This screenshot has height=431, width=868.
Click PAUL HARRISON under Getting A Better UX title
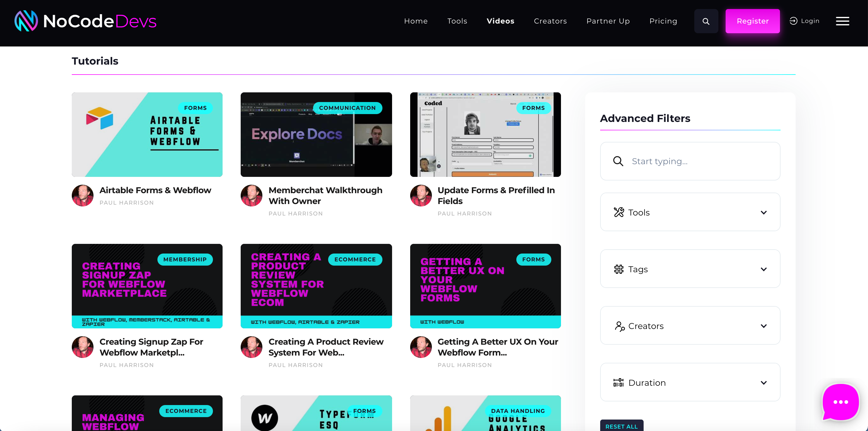pyautogui.click(x=465, y=365)
